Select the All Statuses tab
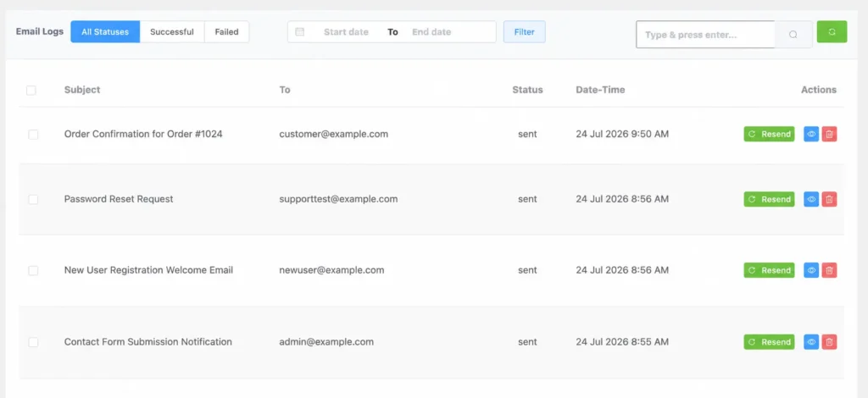 pos(105,32)
